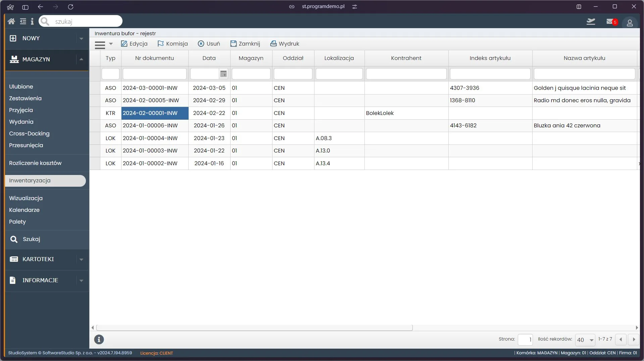The width and height of the screenshot is (644, 361).
Task: Click the Strona page number field
Action: click(x=525, y=340)
